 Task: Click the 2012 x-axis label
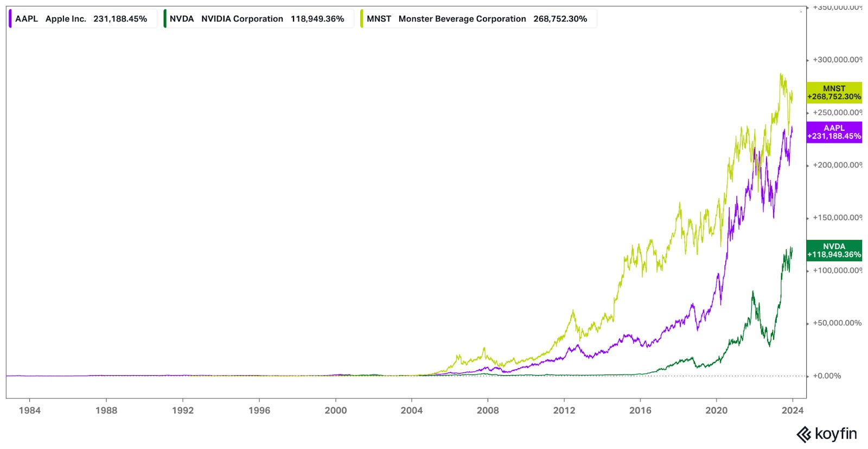(x=564, y=410)
